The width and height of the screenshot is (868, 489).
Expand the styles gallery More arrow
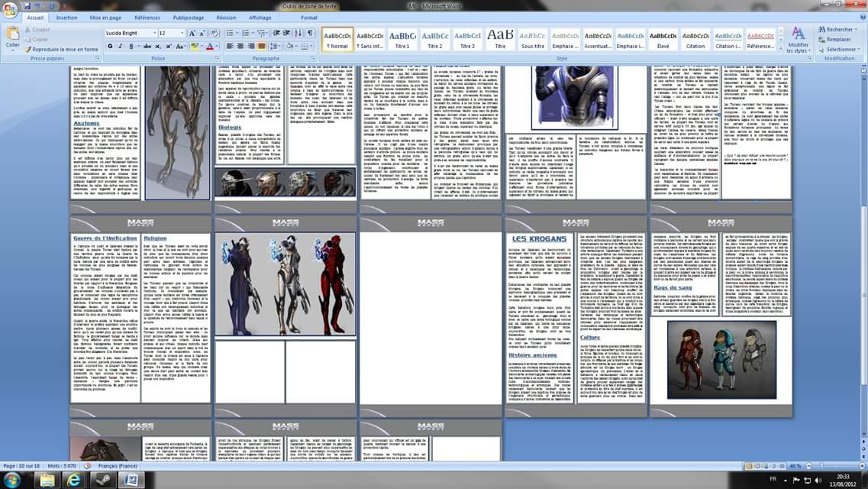click(x=781, y=49)
